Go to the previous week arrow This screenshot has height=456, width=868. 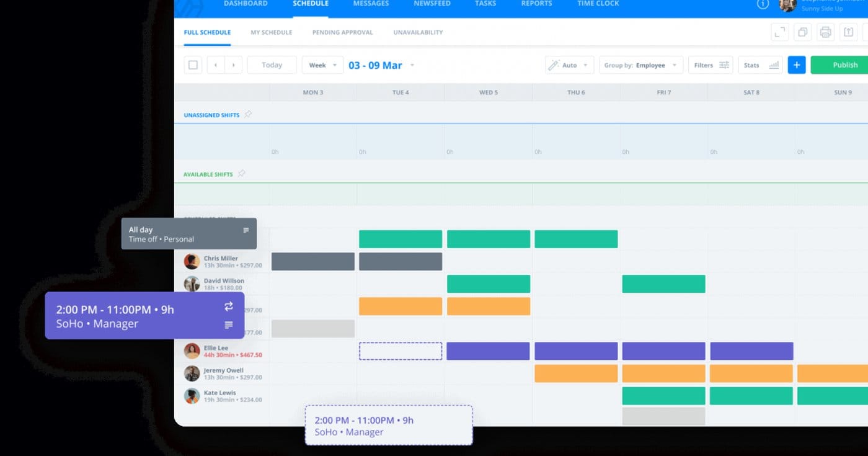(216, 65)
